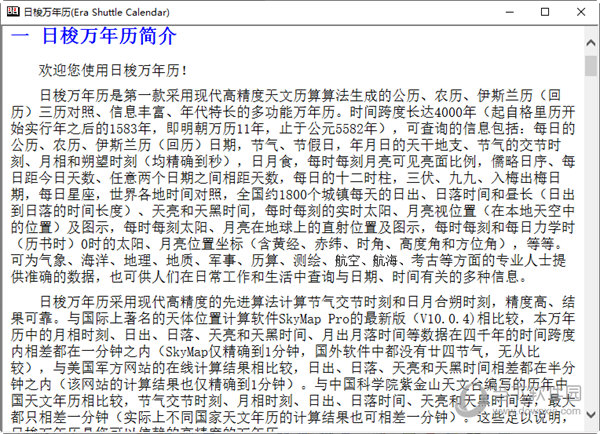The width and height of the screenshot is (600, 434).
Task: Click the scrollbar up arrow
Action: [x=590, y=33]
